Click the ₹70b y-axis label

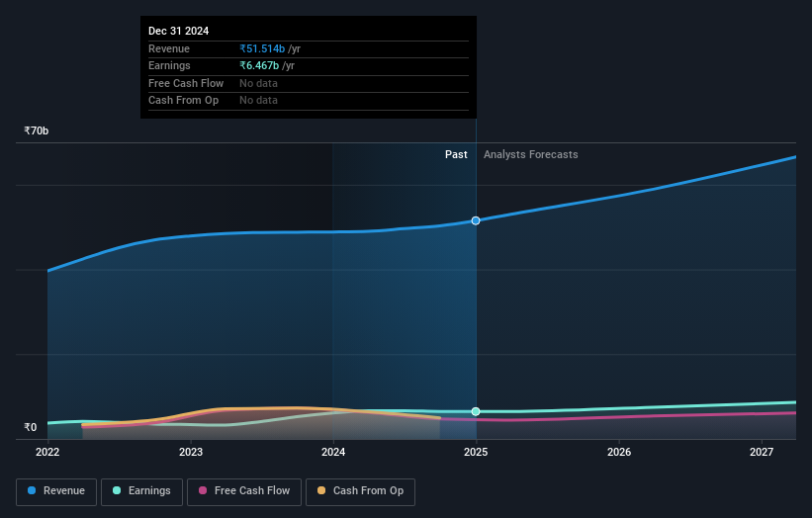(37, 130)
